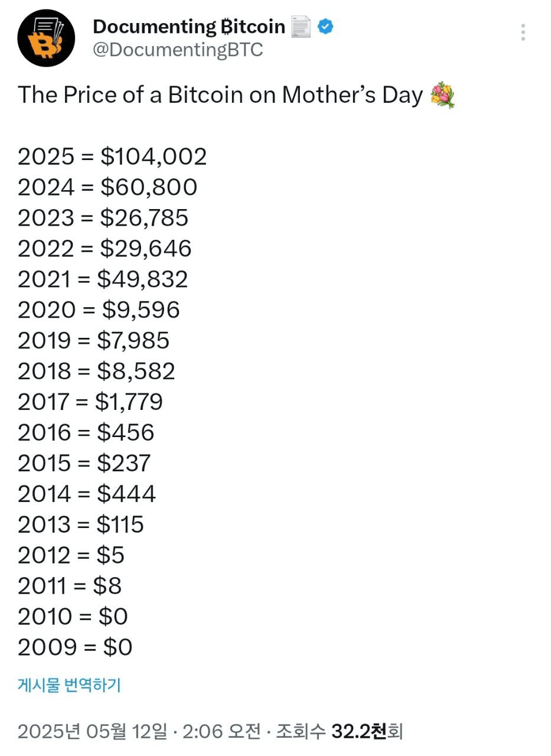552x756 pixels.
Task: Click the bouquet emoji in the tweet
Action: click(x=443, y=96)
